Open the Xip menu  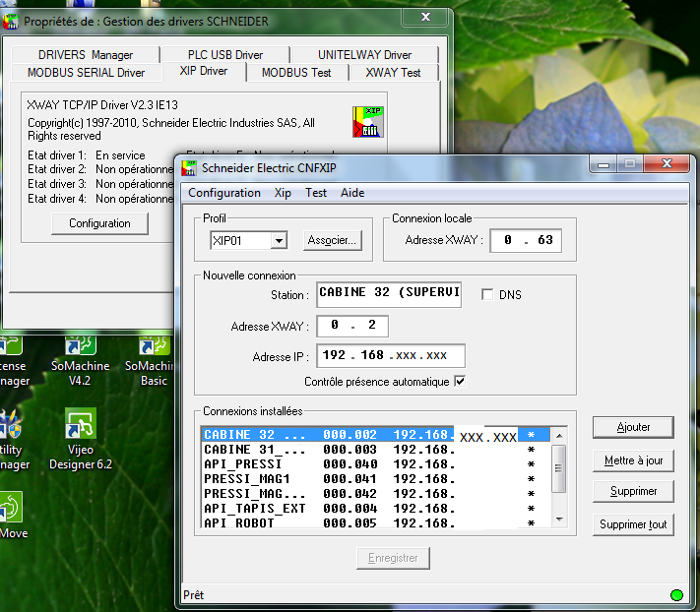point(283,193)
